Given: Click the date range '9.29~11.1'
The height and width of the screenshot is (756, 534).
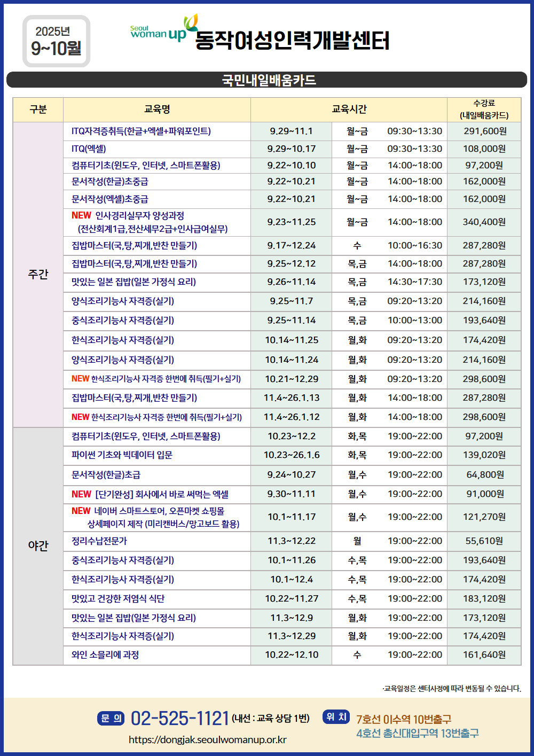Looking at the screenshot, I should point(292,131).
